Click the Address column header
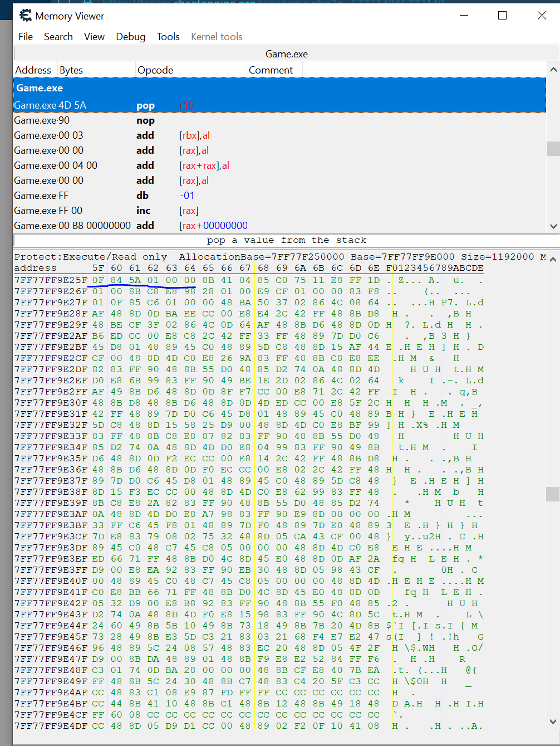The image size is (560, 746). tap(33, 70)
